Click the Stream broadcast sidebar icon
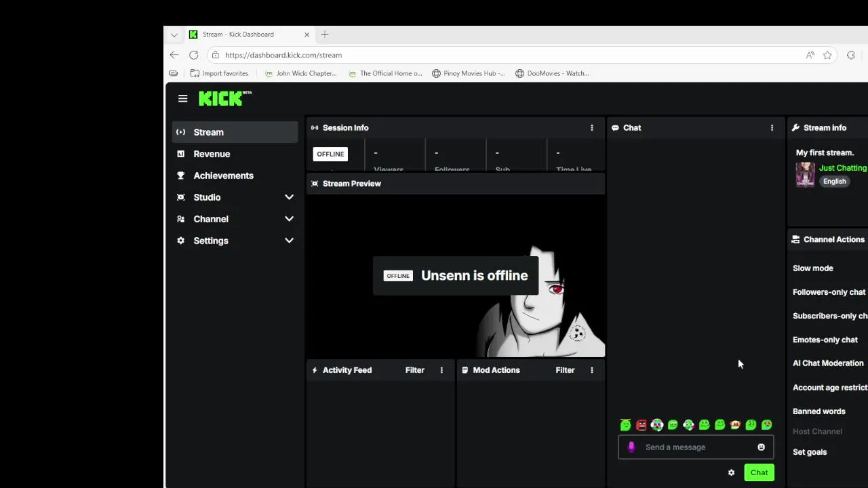Screen dimensions: 868x488 tap(180, 132)
